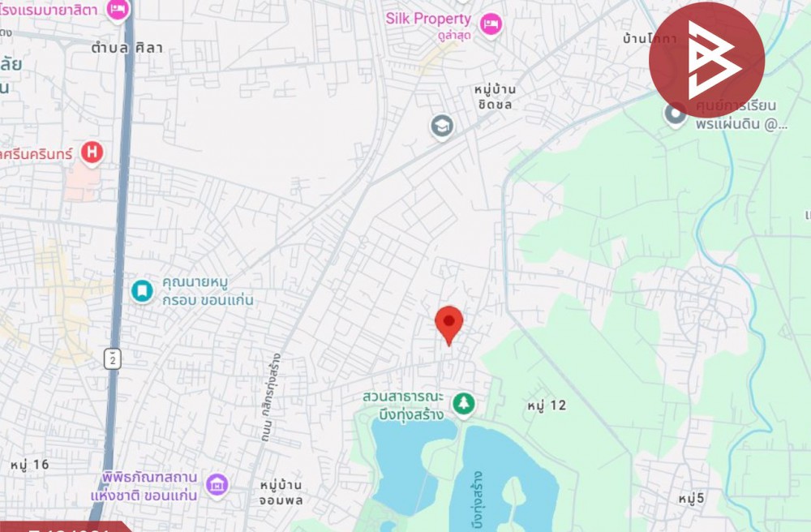811x532 pixels.
Task: Select the ตำบล ศิลา district label
Action: click(x=127, y=48)
